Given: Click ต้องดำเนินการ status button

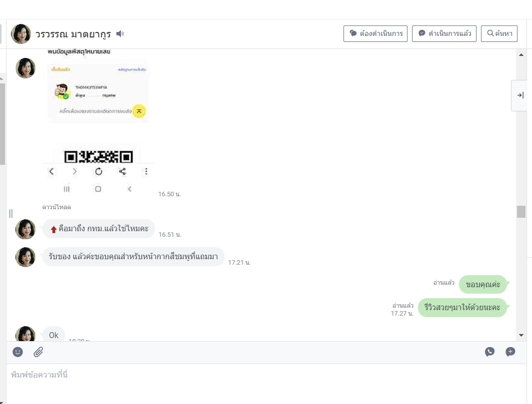Looking at the screenshot, I should point(375,33).
